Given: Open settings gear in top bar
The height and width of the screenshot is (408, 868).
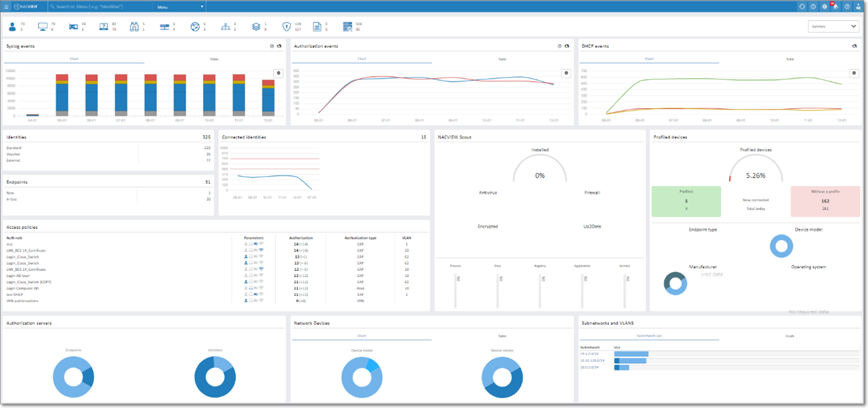Looking at the screenshot, I should [x=824, y=7].
